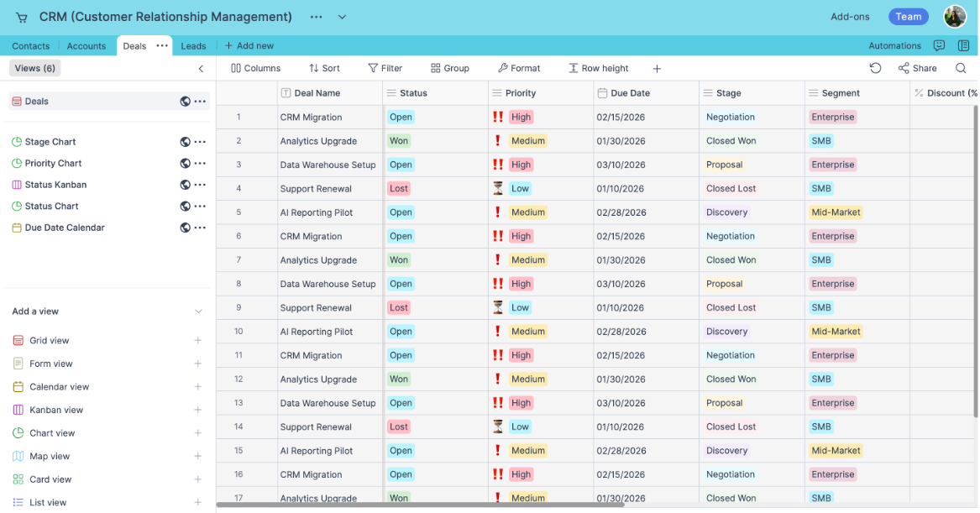Click the plus icon after Row height
This screenshot has height=513, width=980.
tap(657, 69)
